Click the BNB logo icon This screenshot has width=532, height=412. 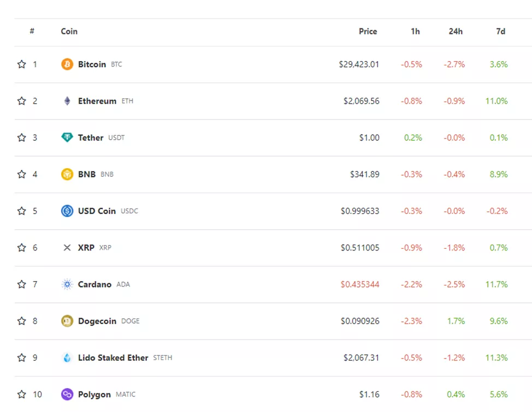coord(67,174)
